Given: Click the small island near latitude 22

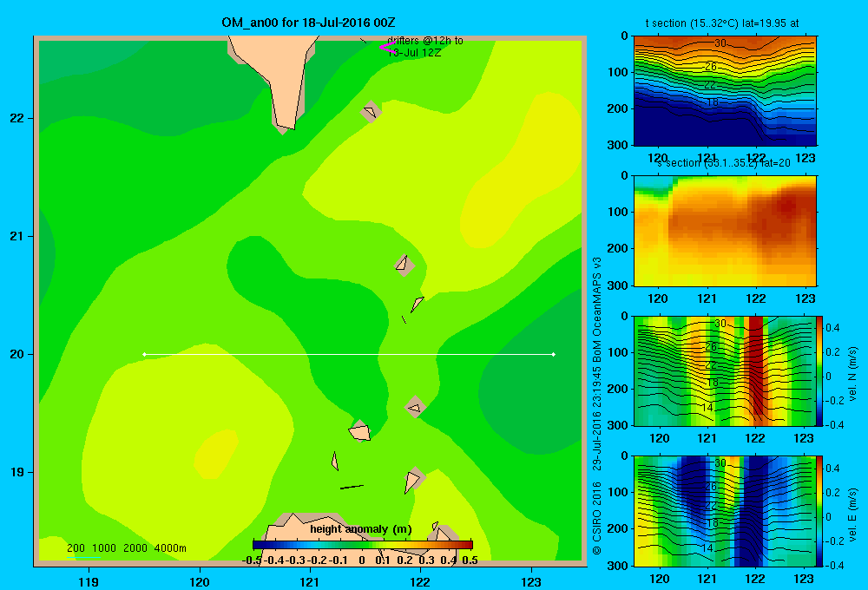Looking at the screenshot, I should point(371,112).
